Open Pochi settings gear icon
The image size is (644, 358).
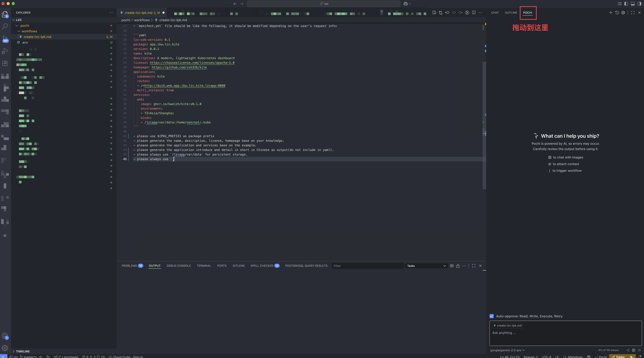click(x=623, y=12)
